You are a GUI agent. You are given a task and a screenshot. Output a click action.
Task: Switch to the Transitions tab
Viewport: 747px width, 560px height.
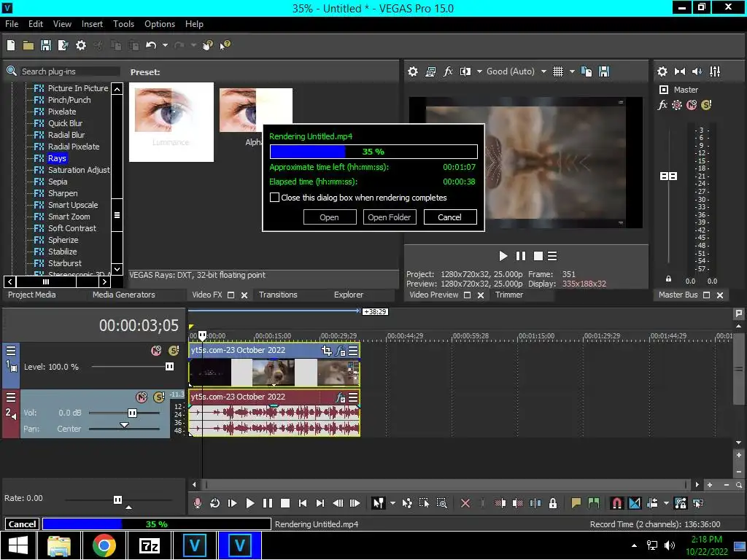coord(278,295)
